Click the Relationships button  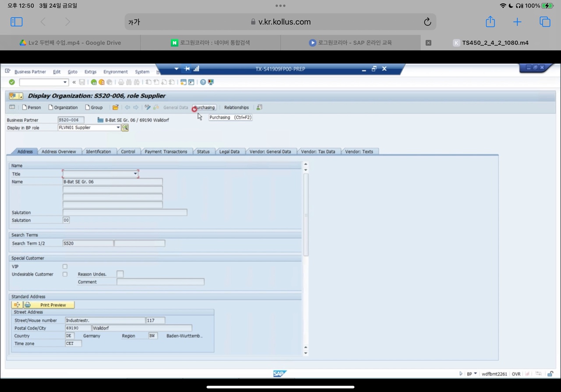tap(236, 107)
